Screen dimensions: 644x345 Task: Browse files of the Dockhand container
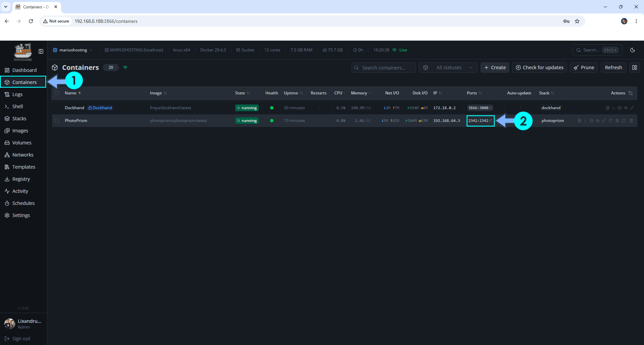click(620, 108)
